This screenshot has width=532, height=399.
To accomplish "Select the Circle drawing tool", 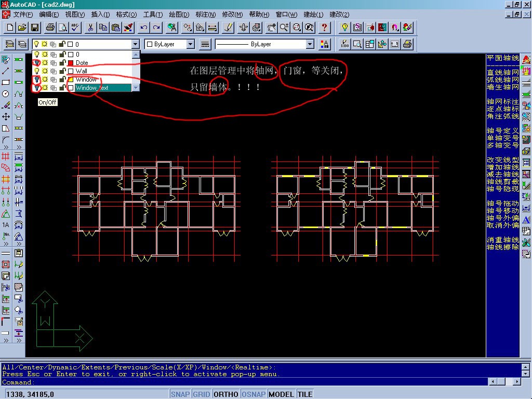I will pyautogui.click(x=6, y=94).
